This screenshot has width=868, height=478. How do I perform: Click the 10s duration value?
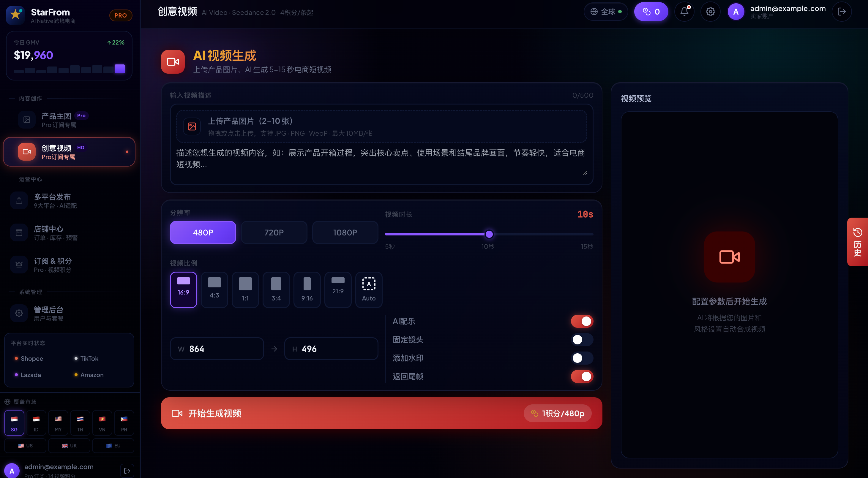point(585,214)
